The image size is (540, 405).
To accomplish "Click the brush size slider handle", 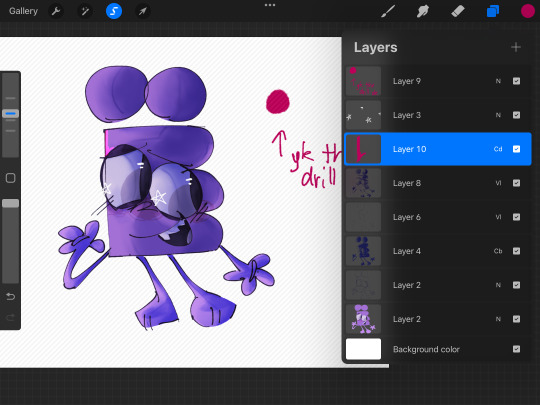I will pos(11,113).
